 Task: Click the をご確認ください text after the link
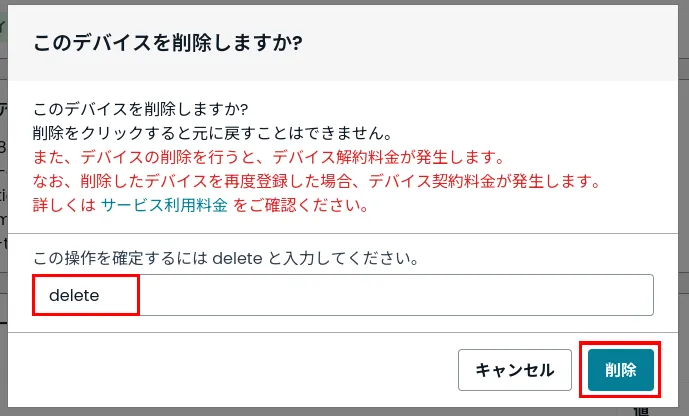click(x=302, y=207)
